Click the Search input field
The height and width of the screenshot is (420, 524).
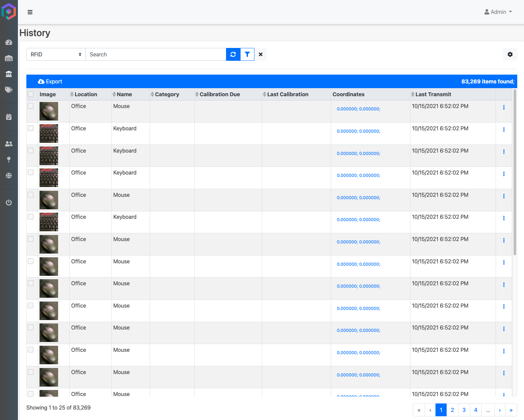click(156, 54)
